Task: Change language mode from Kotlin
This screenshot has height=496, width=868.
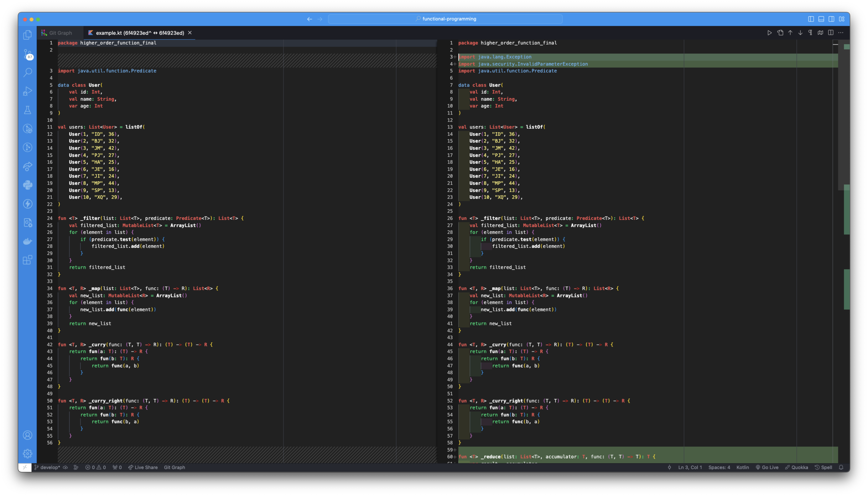Action: [743, 467]
